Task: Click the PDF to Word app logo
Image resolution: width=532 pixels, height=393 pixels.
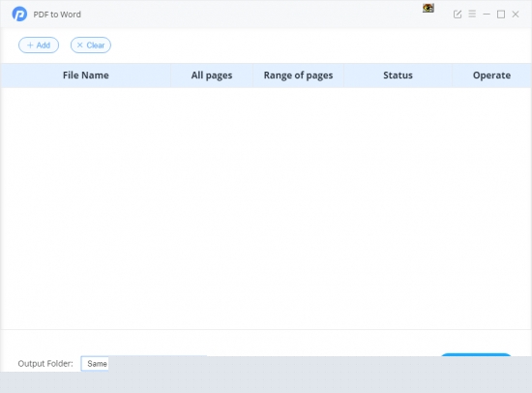Action: coord(19,15)
